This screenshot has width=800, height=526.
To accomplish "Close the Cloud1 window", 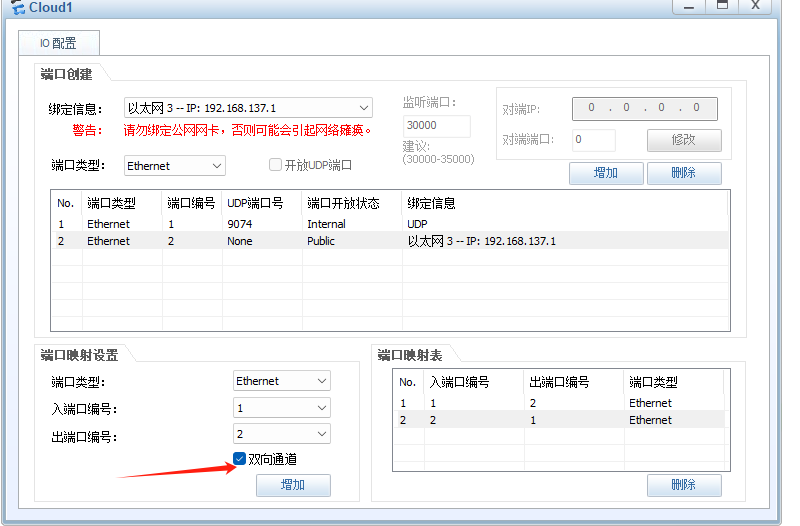I will click(755, 6).
